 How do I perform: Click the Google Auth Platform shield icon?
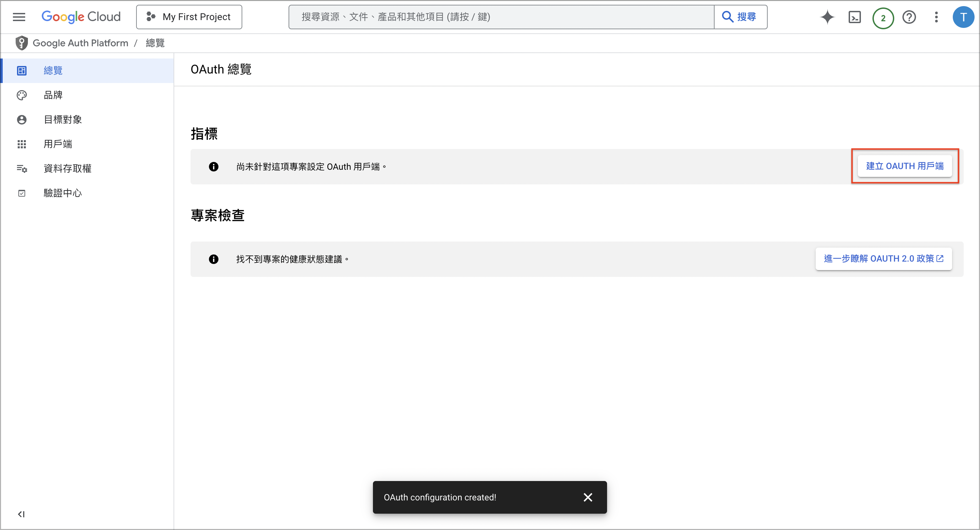pyautogui.click(x=22, y=43)
